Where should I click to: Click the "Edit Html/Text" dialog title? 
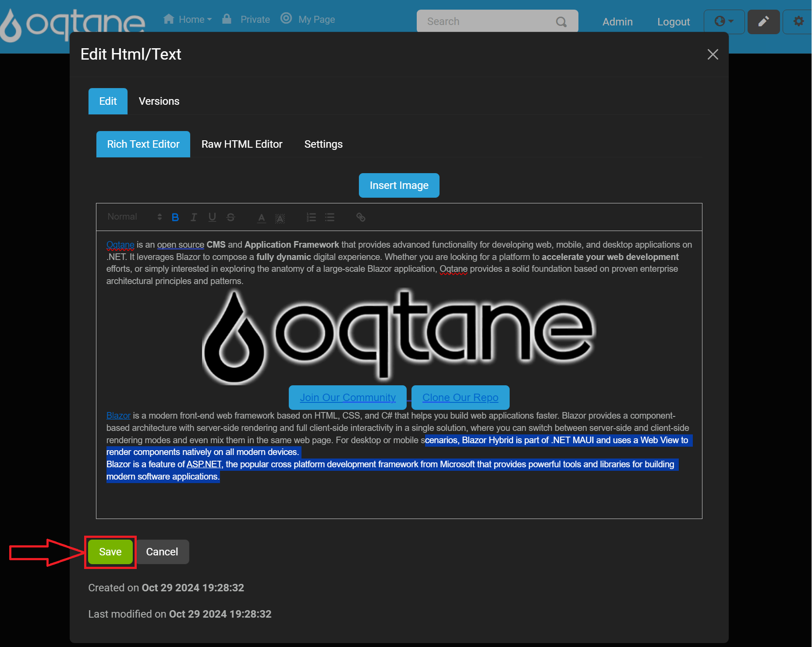(131, 54)
